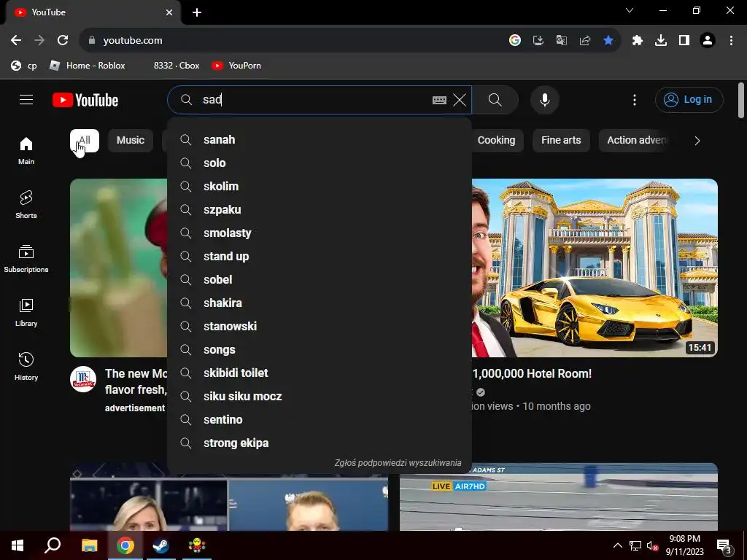This screenshot has height=560, width=747.
Task: Choose the 'szpaku' search suggestion
Action: 320,209
